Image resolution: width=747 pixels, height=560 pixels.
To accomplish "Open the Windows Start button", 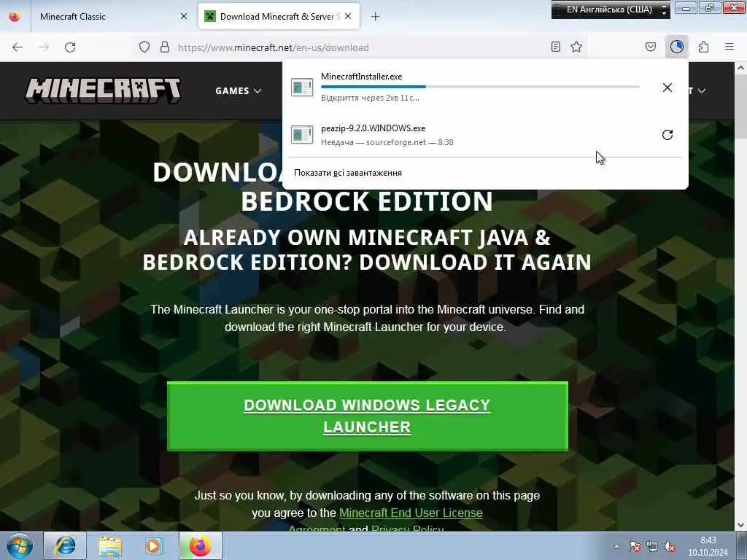I will [20, 545].
